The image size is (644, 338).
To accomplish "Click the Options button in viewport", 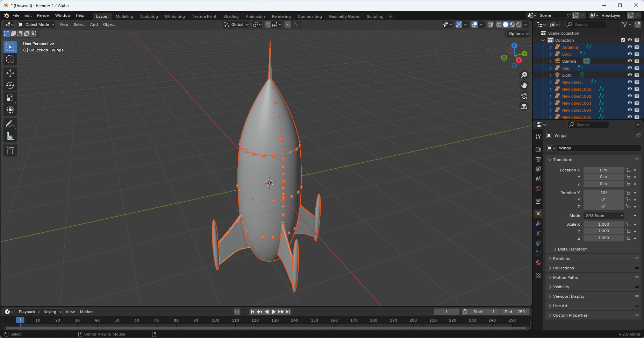I will coord(518,34).
